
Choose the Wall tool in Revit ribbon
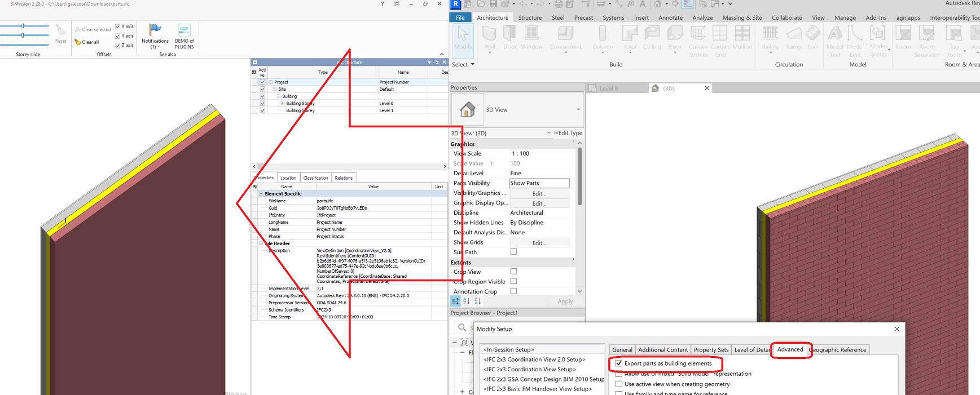pyautogui.click(x=489, y=38)
